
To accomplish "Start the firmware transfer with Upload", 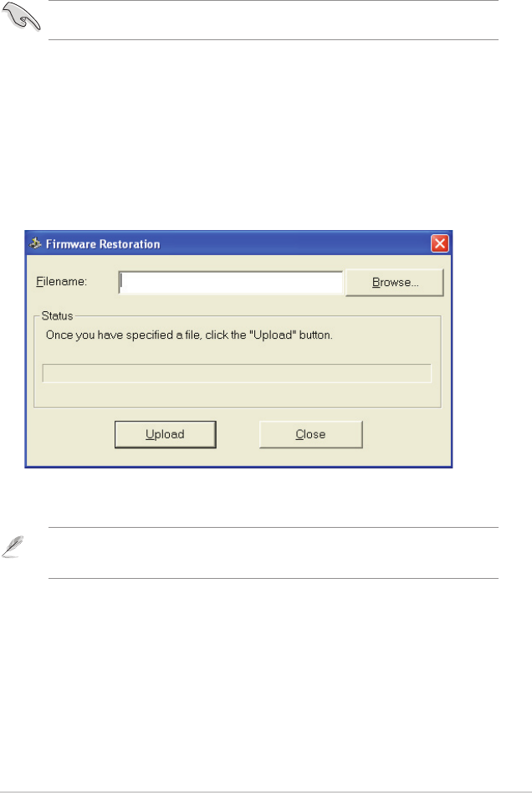I will [x=166, y=434].
